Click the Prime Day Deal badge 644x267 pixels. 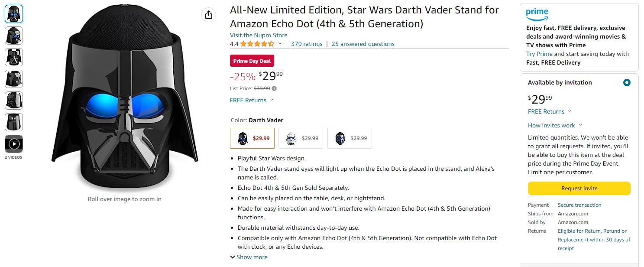[252, 61]
